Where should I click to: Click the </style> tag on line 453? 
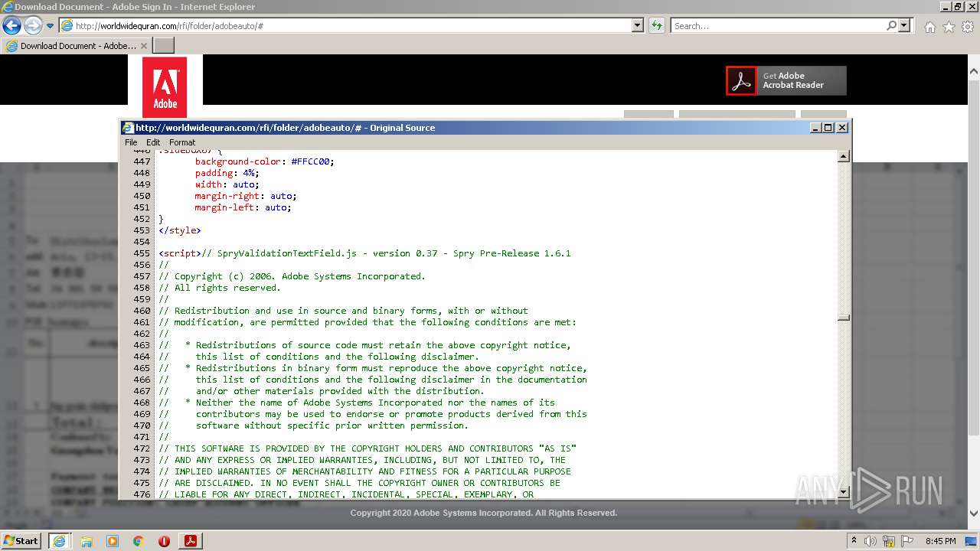click(x=180, y=230)
